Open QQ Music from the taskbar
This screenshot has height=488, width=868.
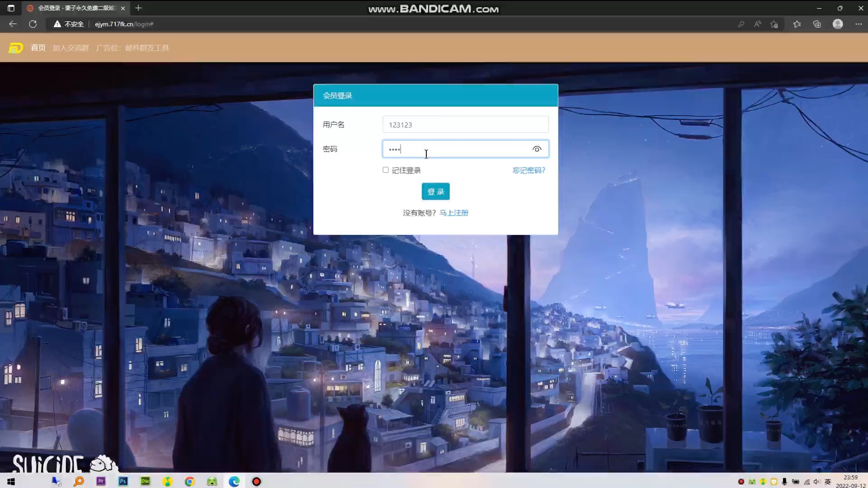pos(168,481)
